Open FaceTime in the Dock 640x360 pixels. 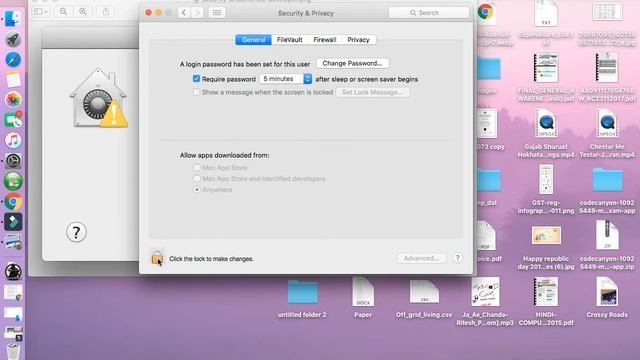tap(13, 120)
